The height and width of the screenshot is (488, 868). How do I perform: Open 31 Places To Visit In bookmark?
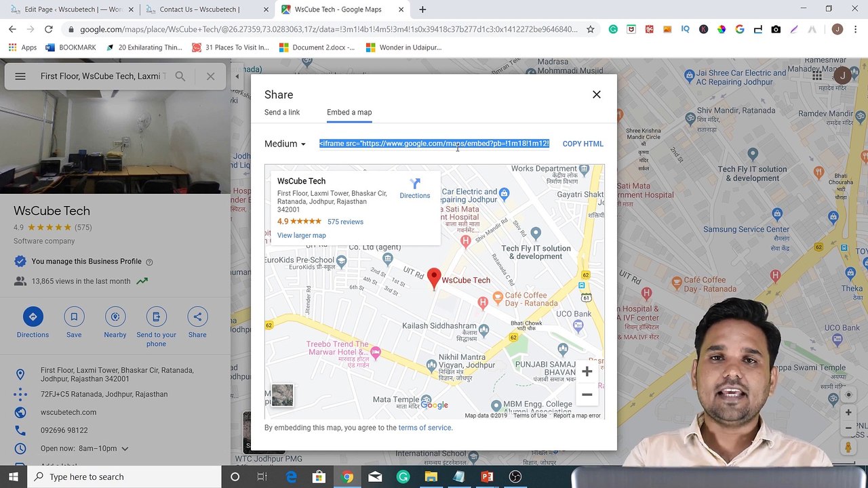pyautogui.click(x=231, y=47)
